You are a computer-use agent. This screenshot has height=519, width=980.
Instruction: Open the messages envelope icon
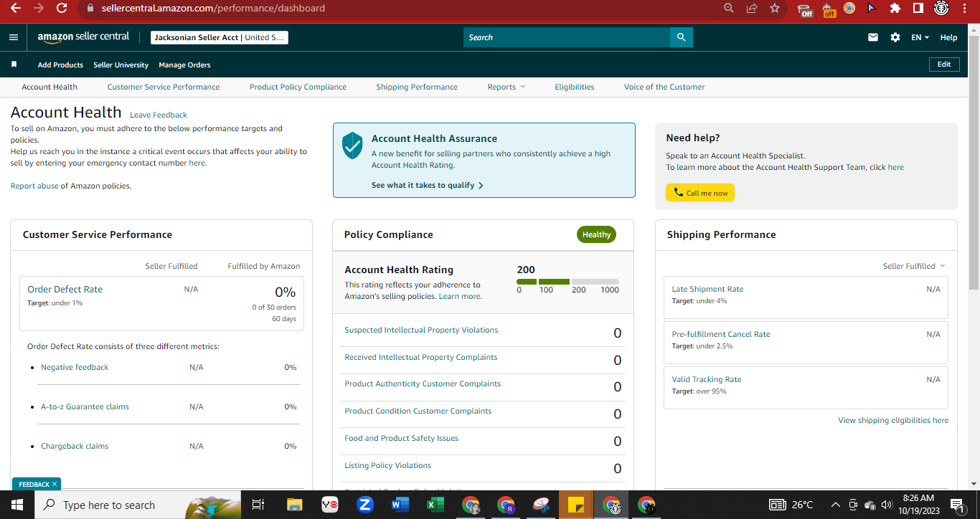[873, 37]
